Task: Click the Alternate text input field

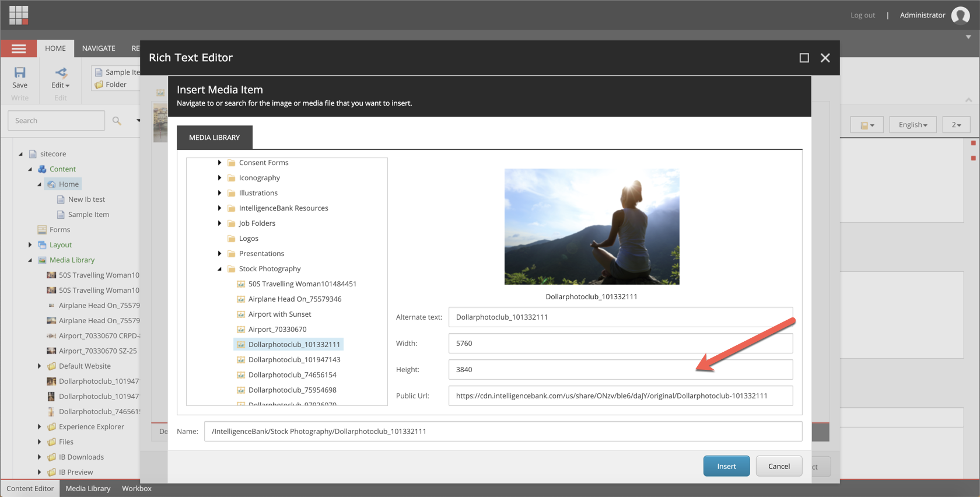Action: 620,317
